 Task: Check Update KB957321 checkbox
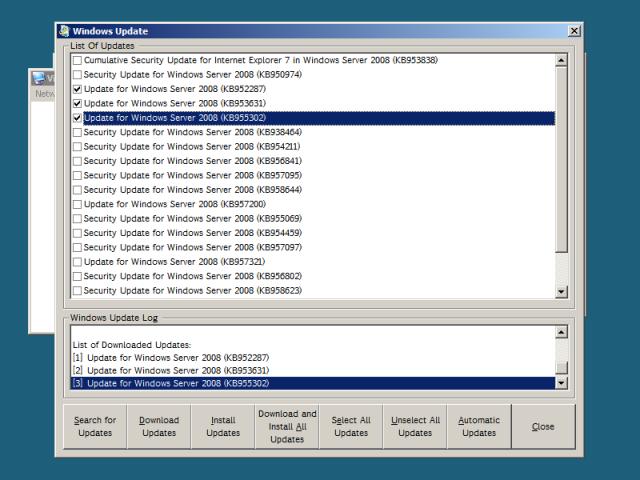77,262
